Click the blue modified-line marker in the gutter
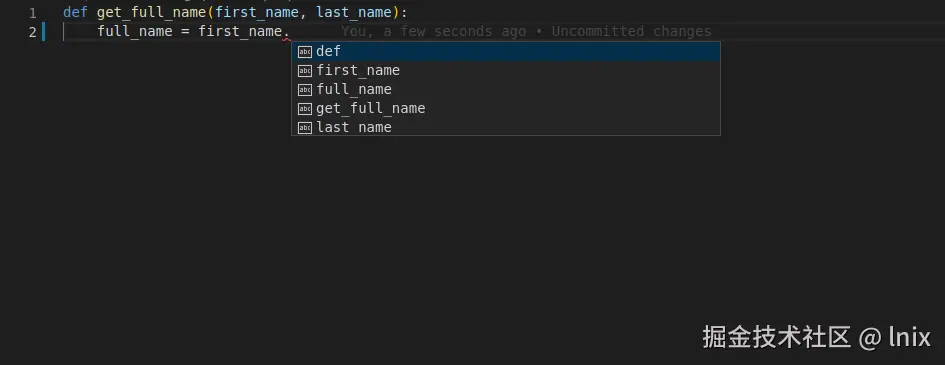Screen dimensions: 945x365 43,32
